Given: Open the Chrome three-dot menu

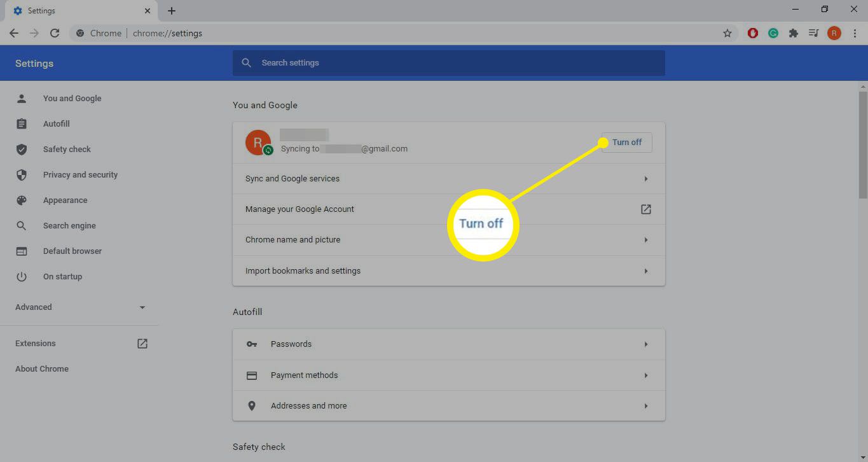Looking at the screenshot, I should (855, 33).
